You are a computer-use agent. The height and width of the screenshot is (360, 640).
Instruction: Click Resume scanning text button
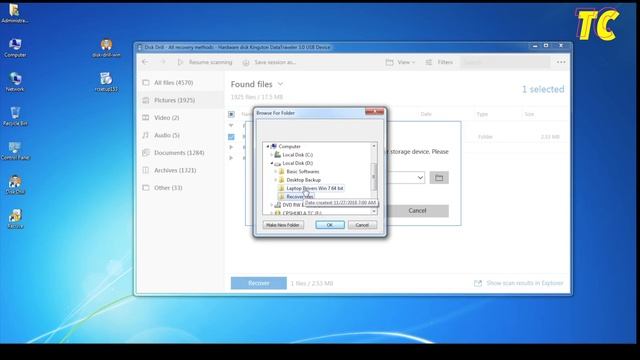tap(210, 62)
